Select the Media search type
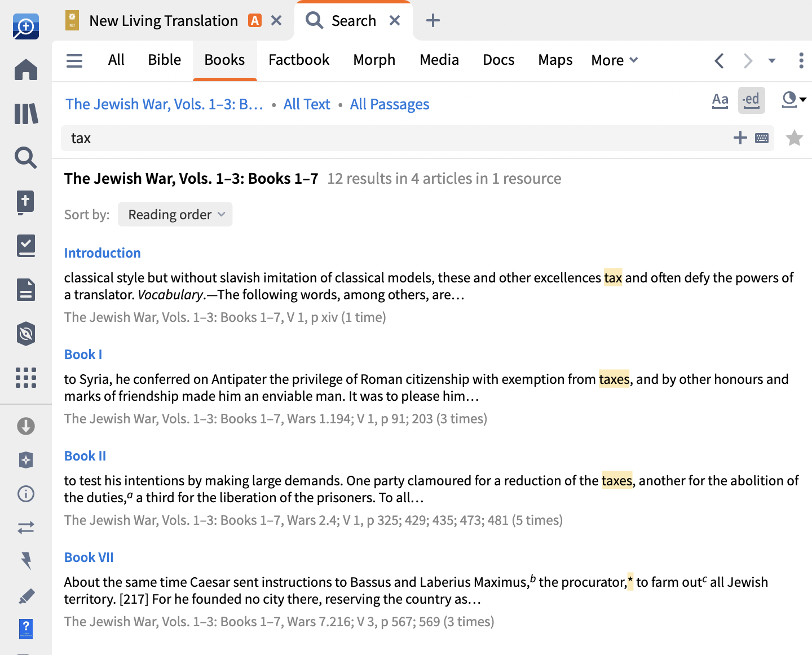The image size is (812, 655). 439,60
